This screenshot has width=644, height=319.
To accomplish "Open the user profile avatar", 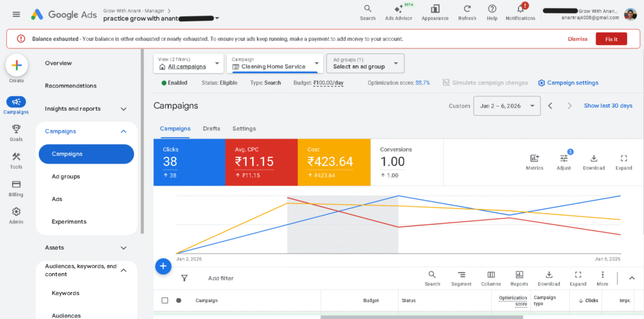I will pyautogui.click(x=630, y=14).
